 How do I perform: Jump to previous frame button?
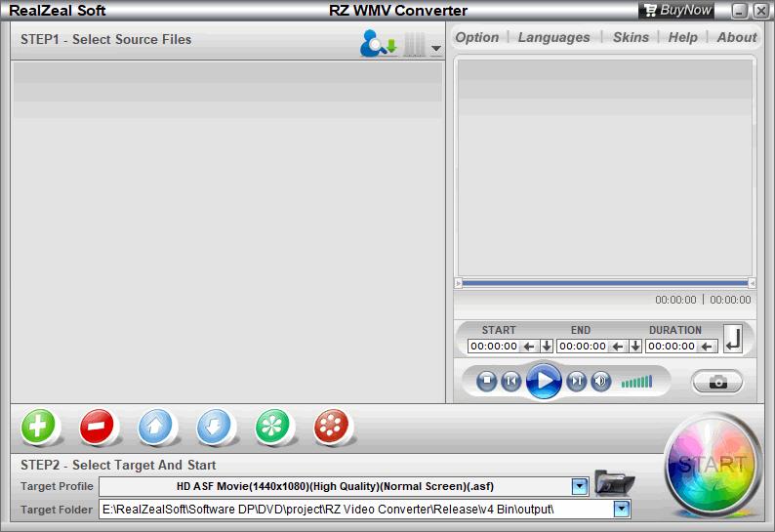pyautogui.click(x=510, y=381)
